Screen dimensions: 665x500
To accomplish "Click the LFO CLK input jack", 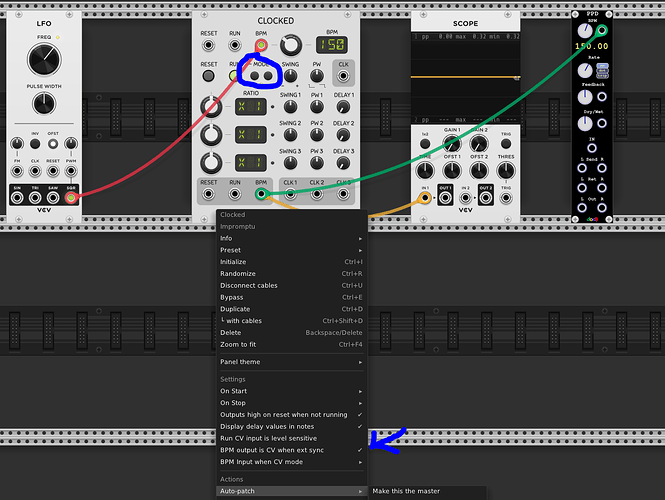I will coord(35,171).
